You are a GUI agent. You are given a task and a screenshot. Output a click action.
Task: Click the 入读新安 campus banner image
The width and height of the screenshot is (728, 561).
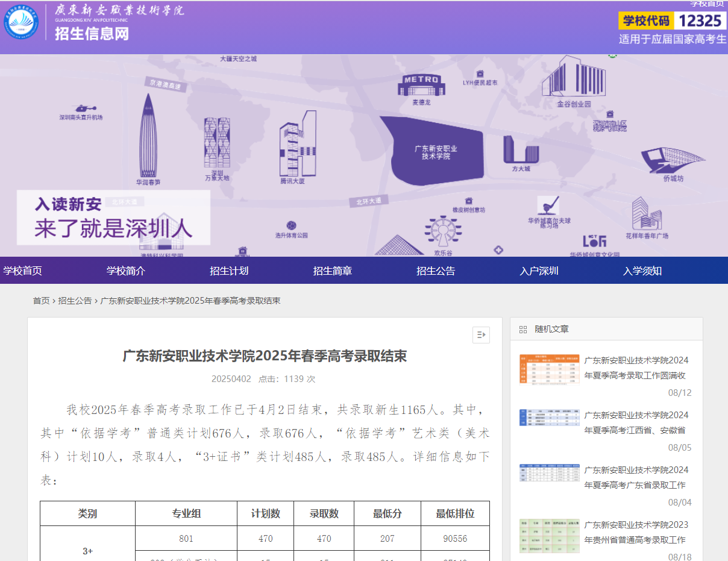(x=113, y=218)
